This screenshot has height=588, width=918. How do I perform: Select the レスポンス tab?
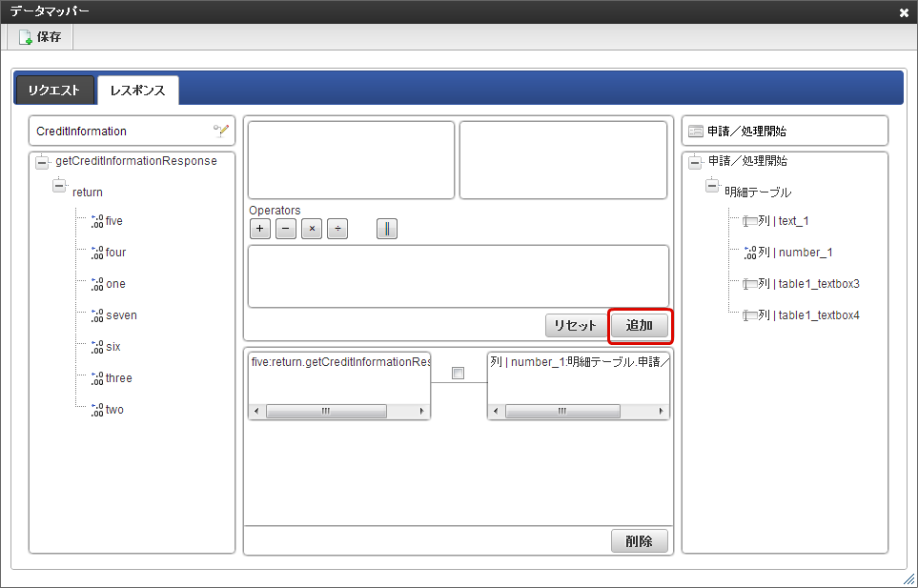137,91
